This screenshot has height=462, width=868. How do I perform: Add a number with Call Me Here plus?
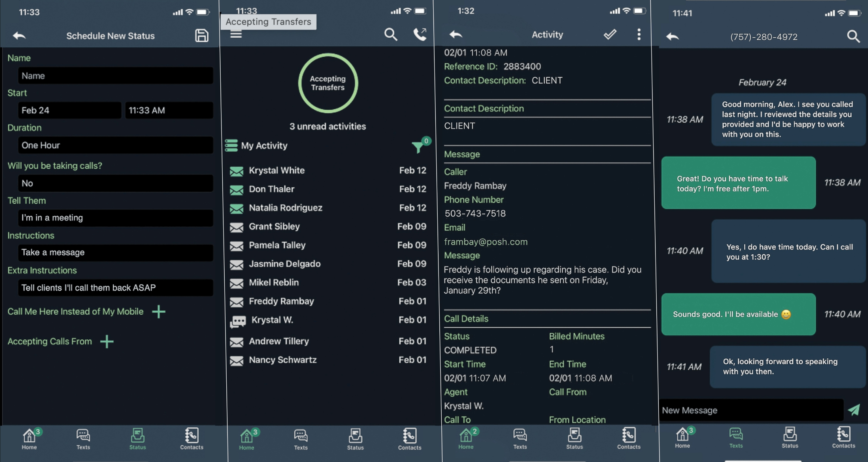pyautogui.click(x=158, y=311)
